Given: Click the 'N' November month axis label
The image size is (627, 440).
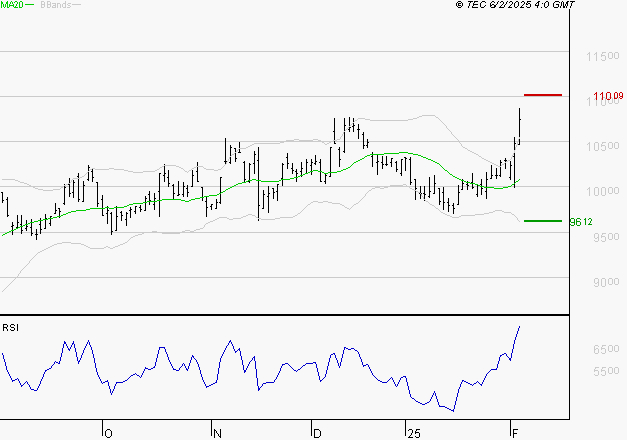Looking at the screenshot, I should pyautogui.click(x=216, y=432).
